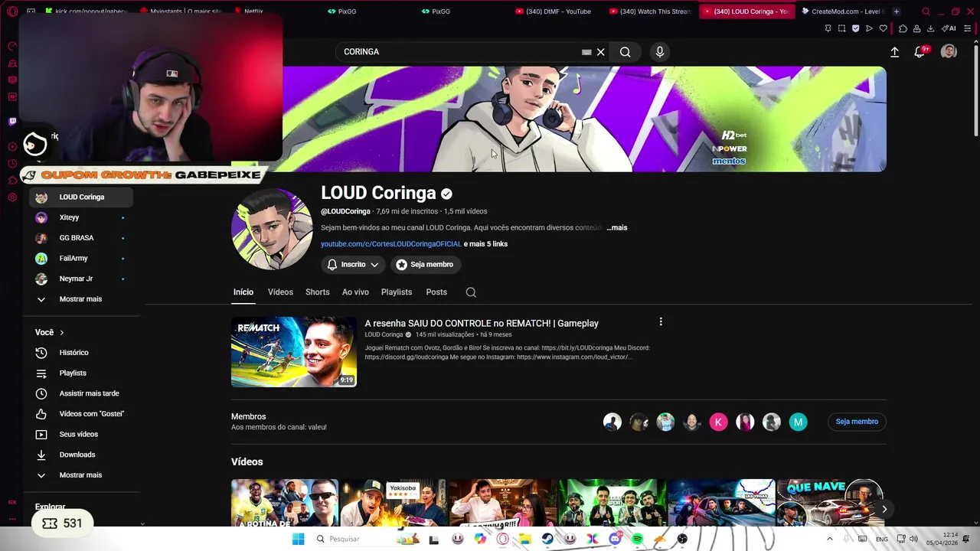Viewport: 980px width, 551px height.
Task: Open a new browser tab with plus
Action: coord(896,11)
